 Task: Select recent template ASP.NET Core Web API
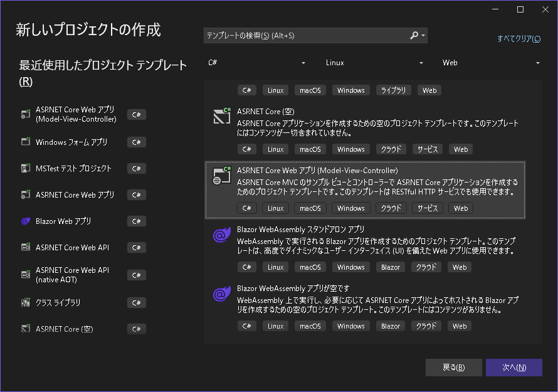(x=83, y=248)
